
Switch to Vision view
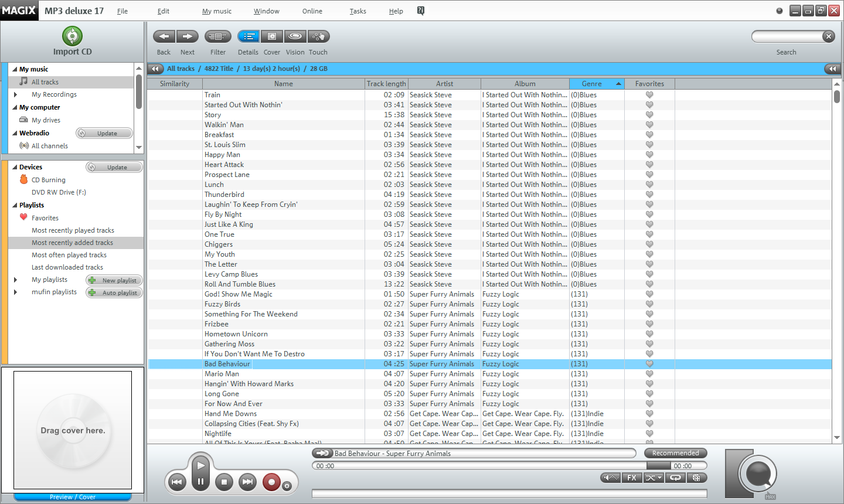coord(295,36)
